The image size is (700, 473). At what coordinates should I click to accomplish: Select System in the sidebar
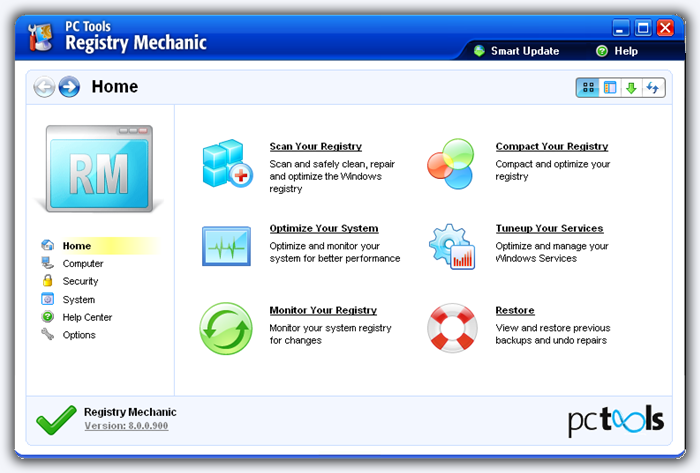[79, 299]
